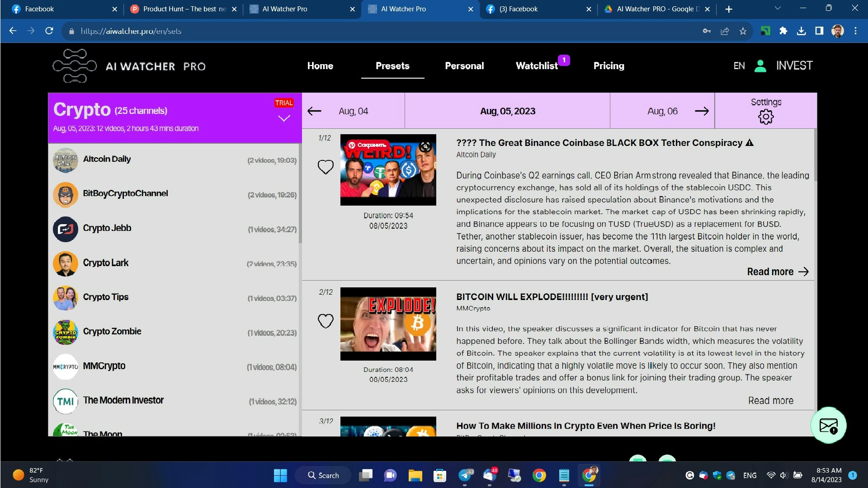The height and width of the screenshot is (488, 868).
Task: Open the EN language selector
Action: [739, 66]
